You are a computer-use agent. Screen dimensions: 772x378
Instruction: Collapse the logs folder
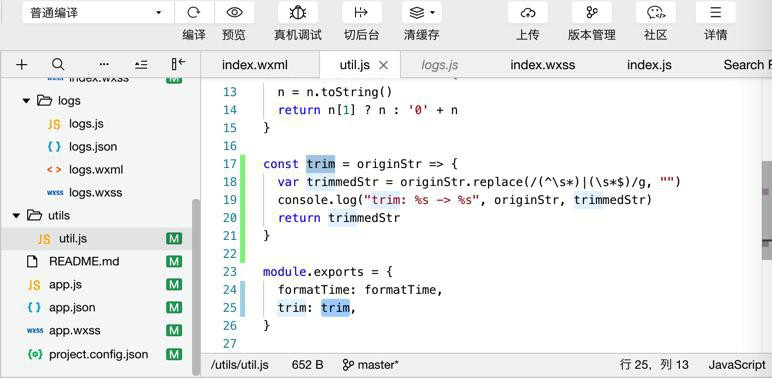pyautogui.click(x=26, y=101)
